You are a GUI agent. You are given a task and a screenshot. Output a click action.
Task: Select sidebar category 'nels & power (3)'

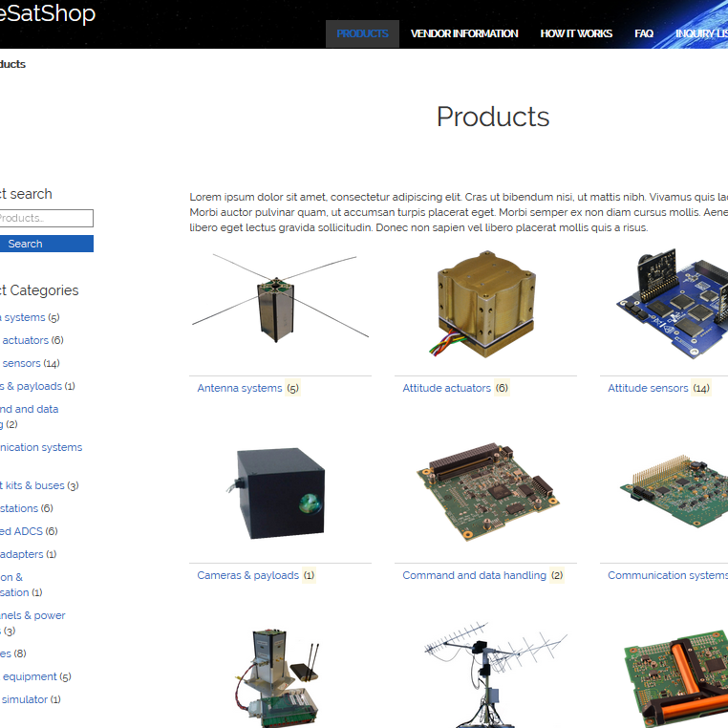(x=33, y=623)
